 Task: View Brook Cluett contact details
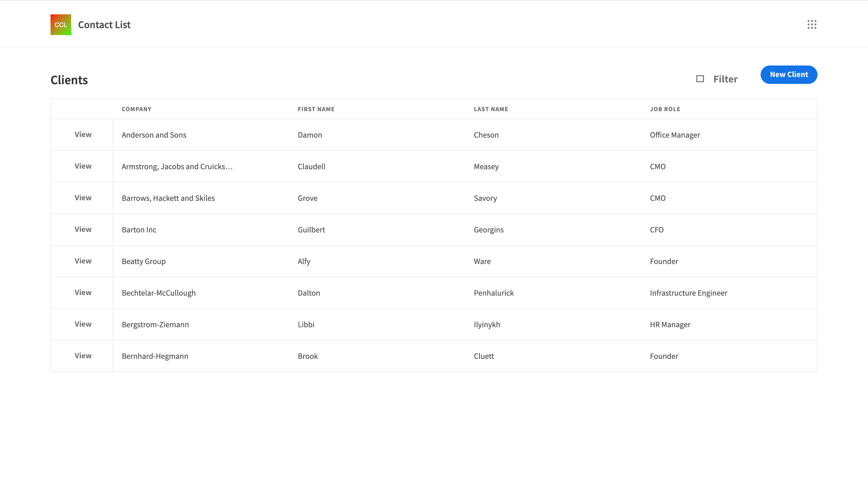click(83, 356)
